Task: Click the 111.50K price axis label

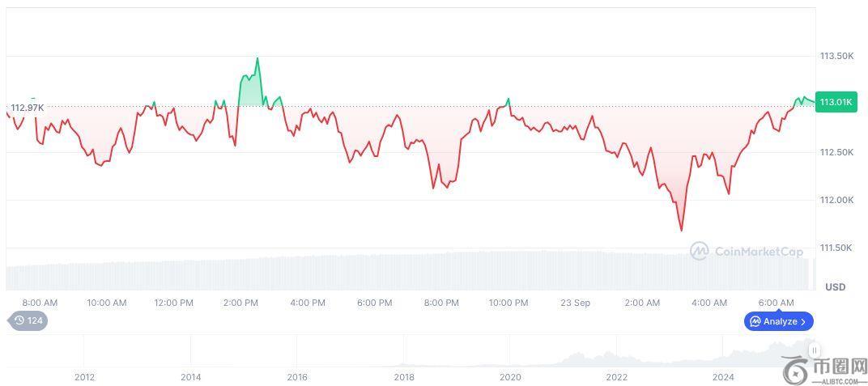Action: [x=836, y=248]
